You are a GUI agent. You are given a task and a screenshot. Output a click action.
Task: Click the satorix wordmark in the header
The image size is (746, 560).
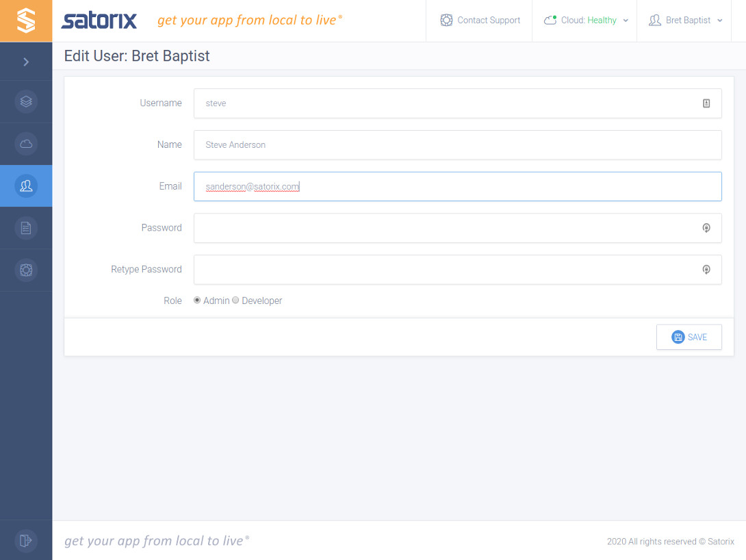pyautogui.click(x=99, y=21)
